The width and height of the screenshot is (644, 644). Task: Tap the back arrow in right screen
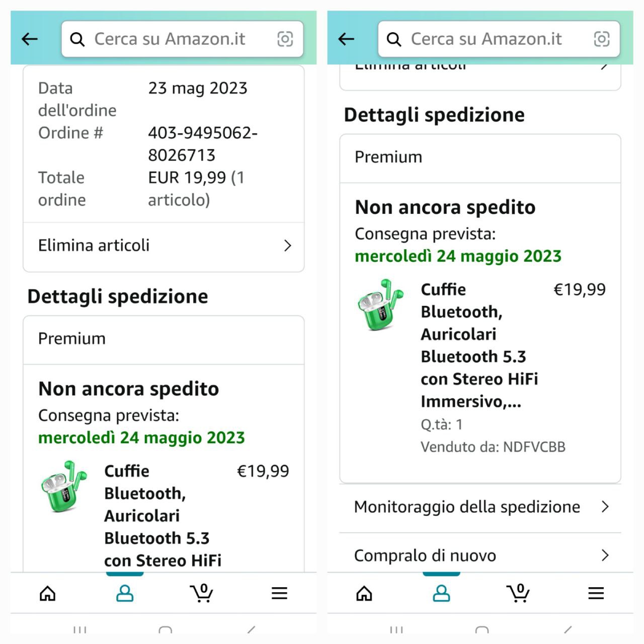(x=347, y=39)
